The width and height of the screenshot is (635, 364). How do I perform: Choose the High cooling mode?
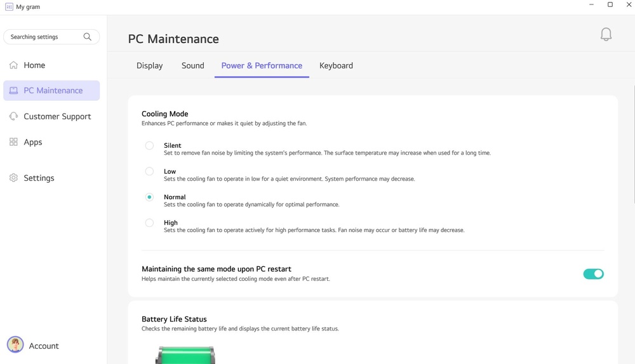coord(149,223)
